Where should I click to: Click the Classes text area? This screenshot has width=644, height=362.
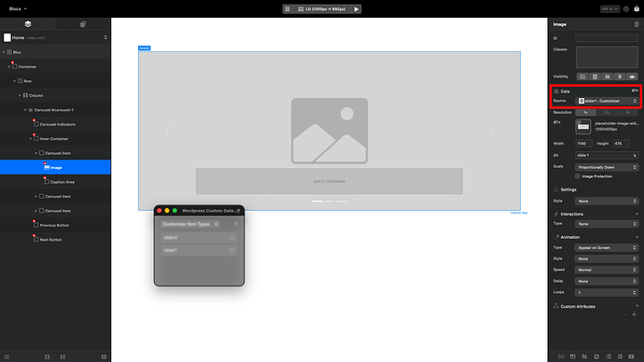pyautogui.click(x=607, y=57)
